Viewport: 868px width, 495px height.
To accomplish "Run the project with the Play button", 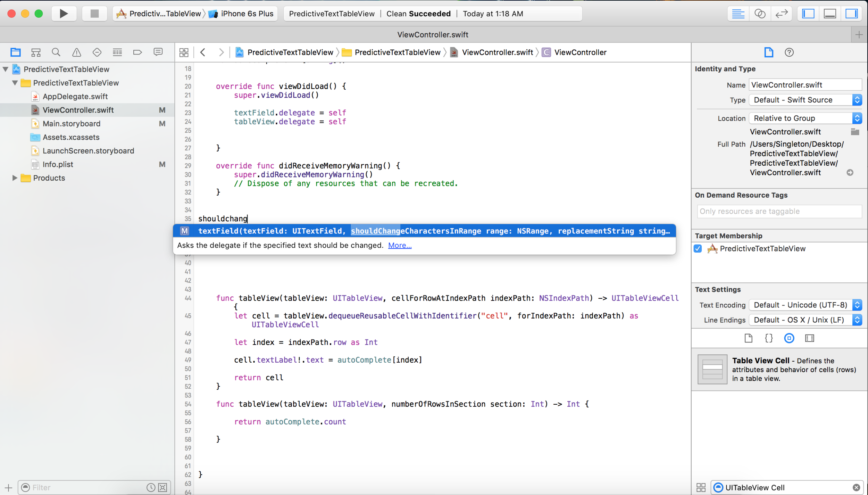I will pos(64,14).
